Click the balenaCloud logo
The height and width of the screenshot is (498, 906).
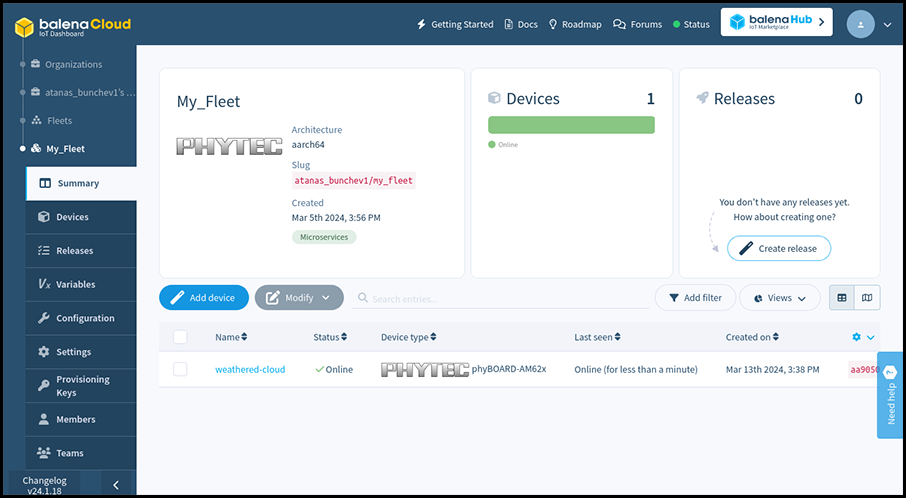(73, 27)
